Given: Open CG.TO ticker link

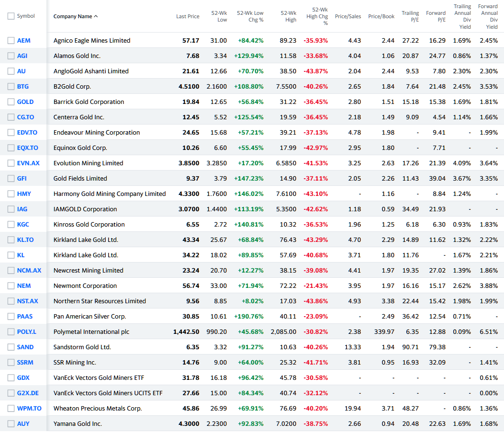Looking at the screenshot, I should [25, 117].
